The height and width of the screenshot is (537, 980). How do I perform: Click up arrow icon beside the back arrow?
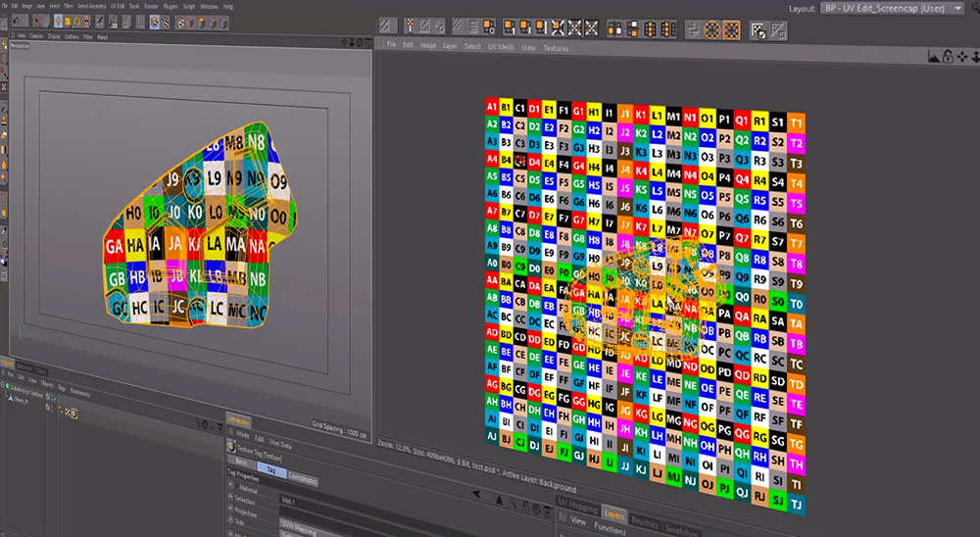tap(499, 500)
